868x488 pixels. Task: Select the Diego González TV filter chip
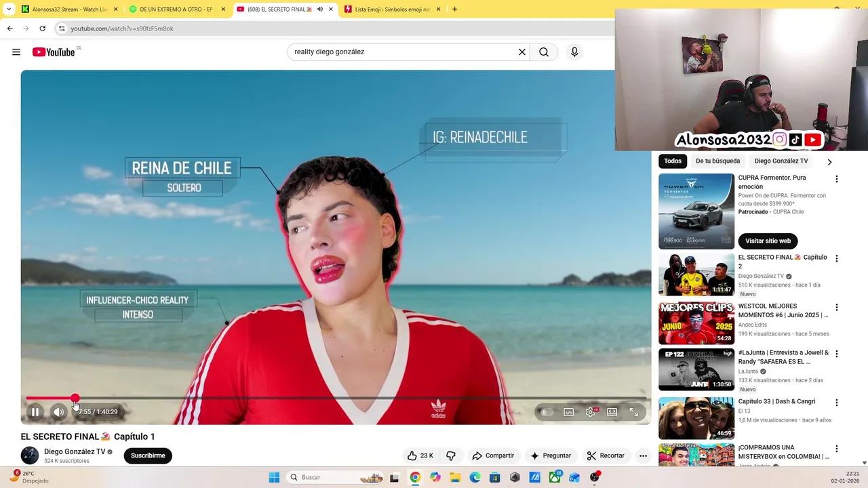[x=781, y=161]
